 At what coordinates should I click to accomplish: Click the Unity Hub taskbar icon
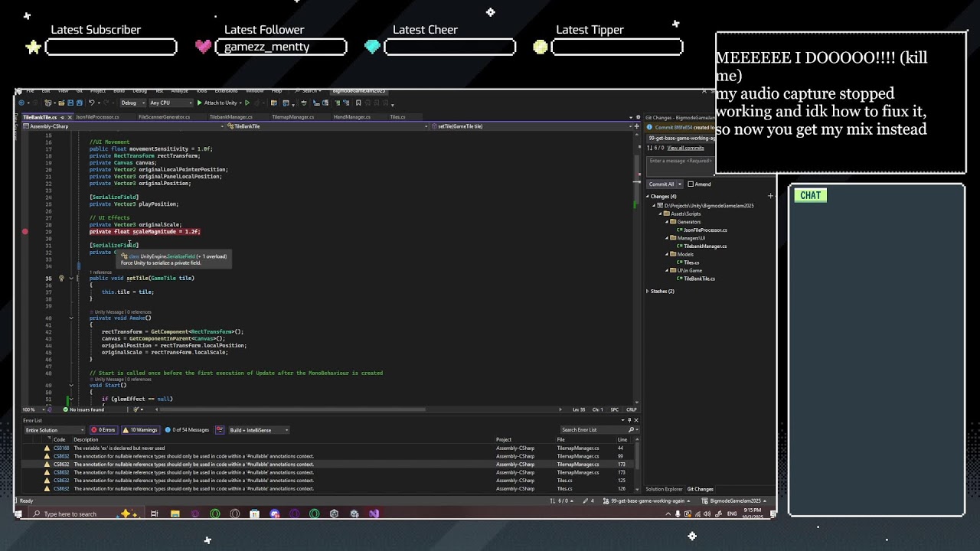(x=335, y=514)
